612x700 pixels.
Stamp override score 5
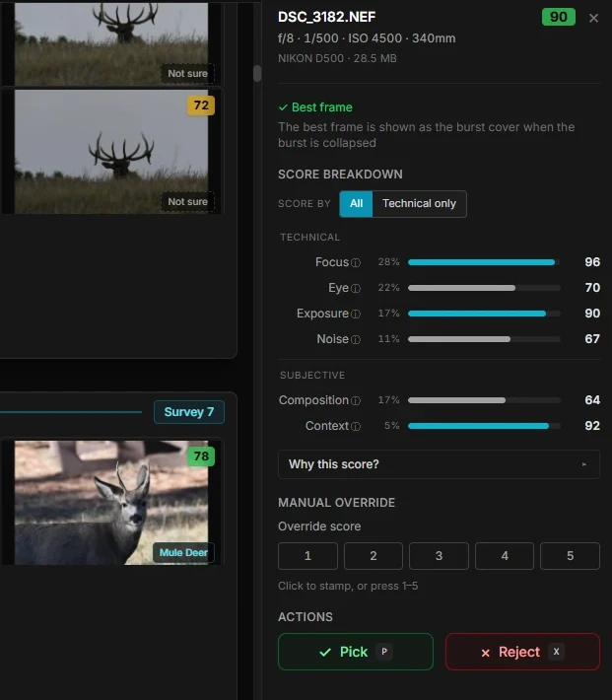point(570,556)
